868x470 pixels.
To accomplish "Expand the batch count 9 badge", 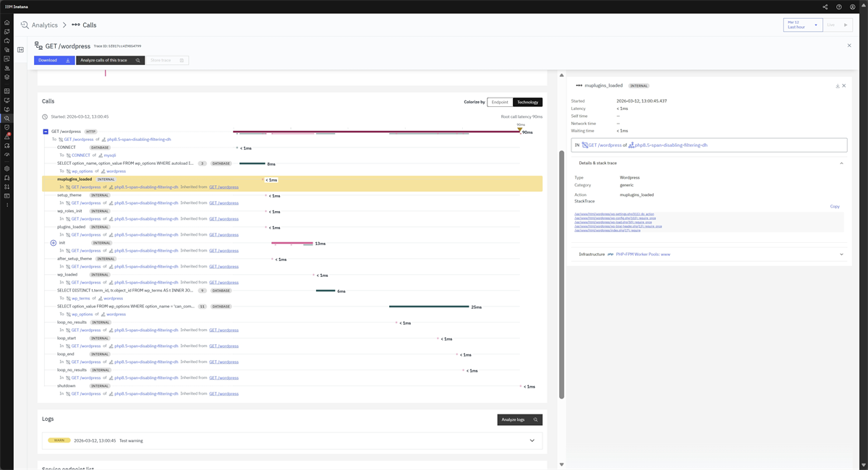I will tap(203, 291).
